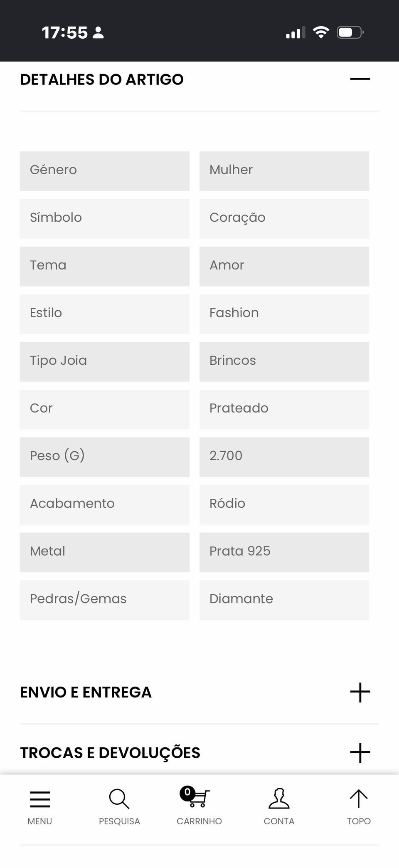The height and width of the screenshot is (868, 399).
Task: Tap the Diamante gemstone cell
Action: pos(284,600)
